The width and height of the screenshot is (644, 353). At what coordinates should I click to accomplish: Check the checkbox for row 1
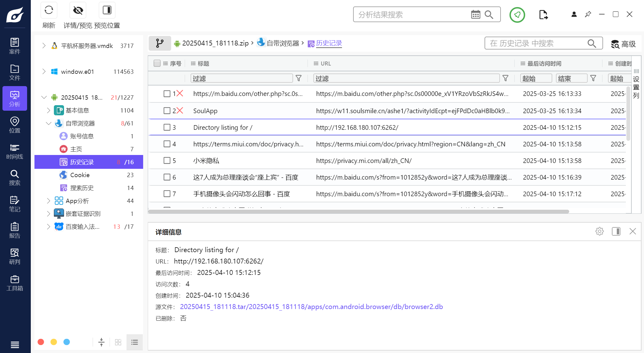pos(167,94)
